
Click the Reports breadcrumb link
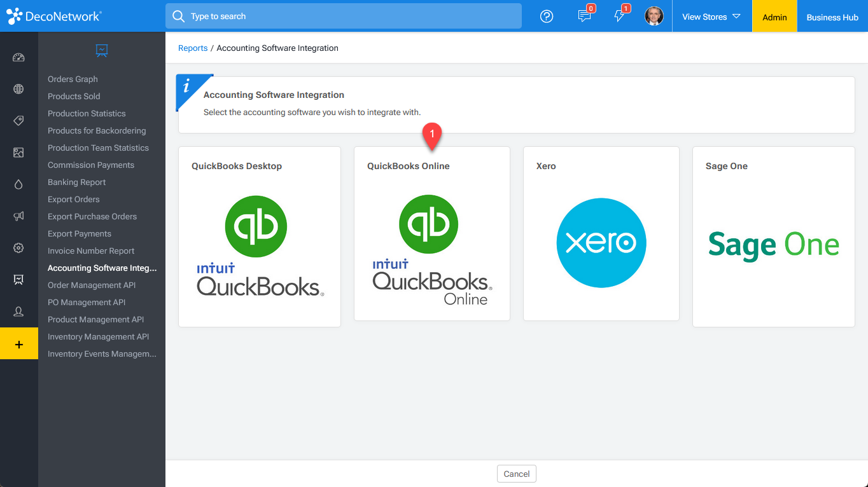(x=193, y=48)
